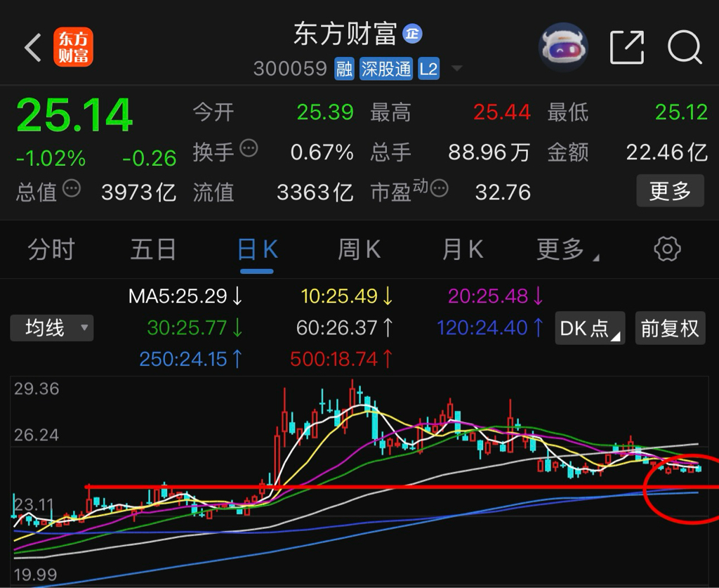Select the 日K tab
Screen dimensions: 719x588
(258, 249)
